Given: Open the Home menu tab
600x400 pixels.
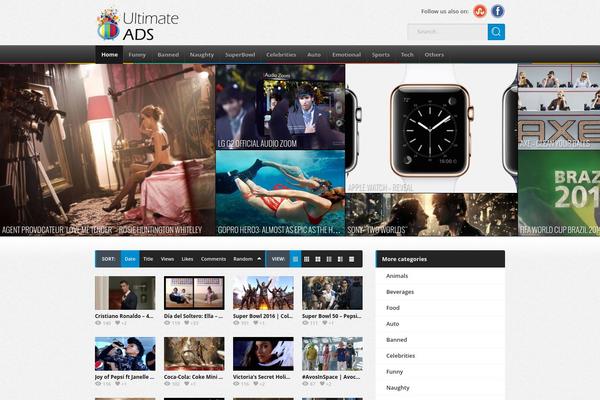Looking at the screenshot, I should 109,55.
